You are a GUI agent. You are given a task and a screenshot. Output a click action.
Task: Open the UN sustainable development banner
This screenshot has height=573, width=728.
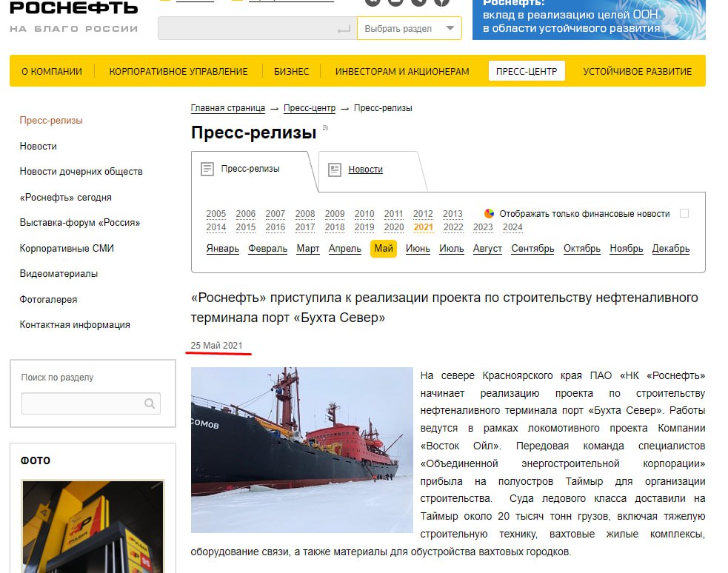click(588, 20)
